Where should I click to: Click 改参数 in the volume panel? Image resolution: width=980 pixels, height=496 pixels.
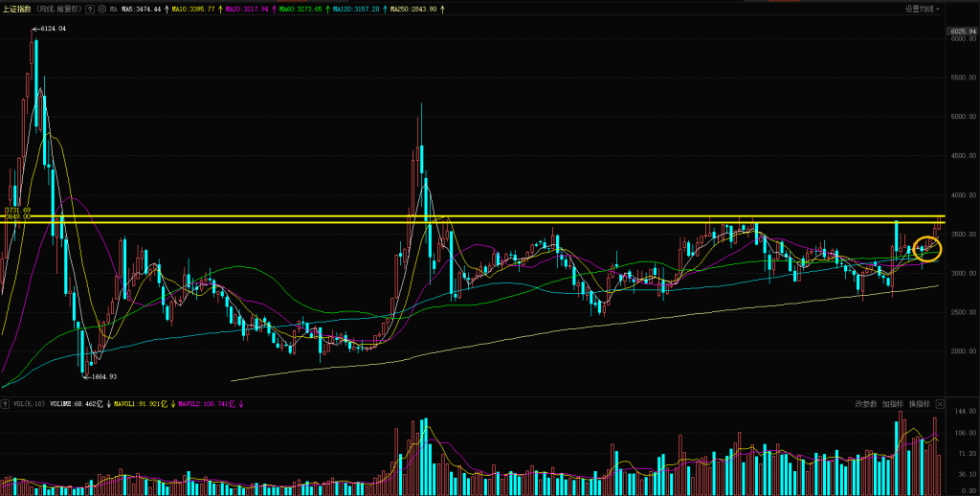(x=866, y=404)
